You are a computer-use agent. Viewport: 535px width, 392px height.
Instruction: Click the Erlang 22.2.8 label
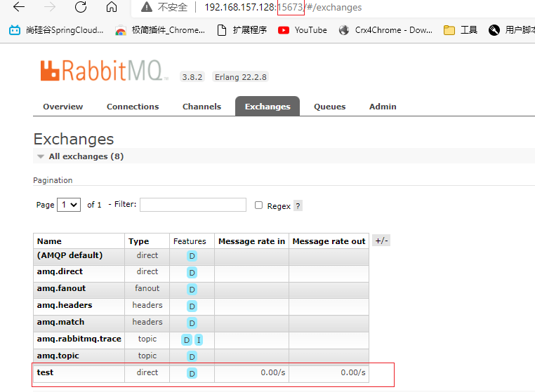point(241,77)
